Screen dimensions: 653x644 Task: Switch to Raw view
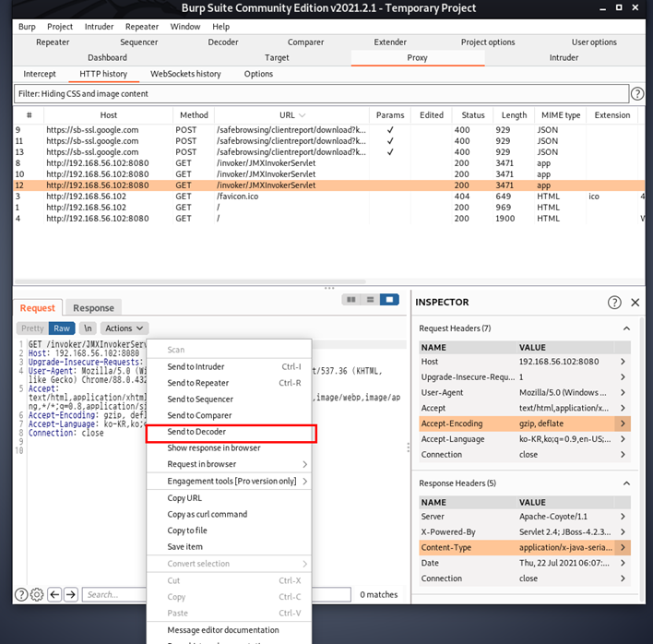pyautogui.click(x=62, y=328)
